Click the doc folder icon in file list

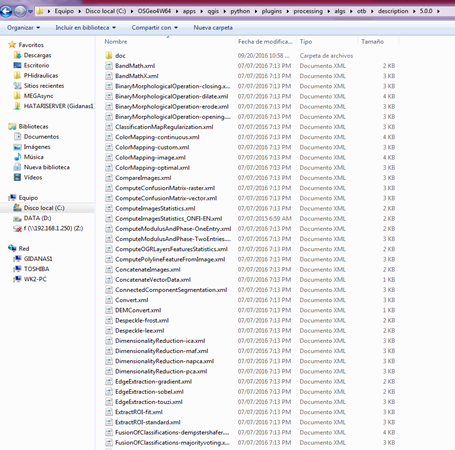(x=109, y=55)
